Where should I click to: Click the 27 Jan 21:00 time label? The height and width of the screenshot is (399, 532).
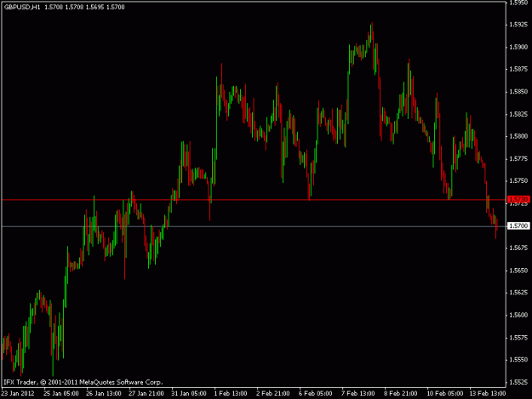point(146,393)
